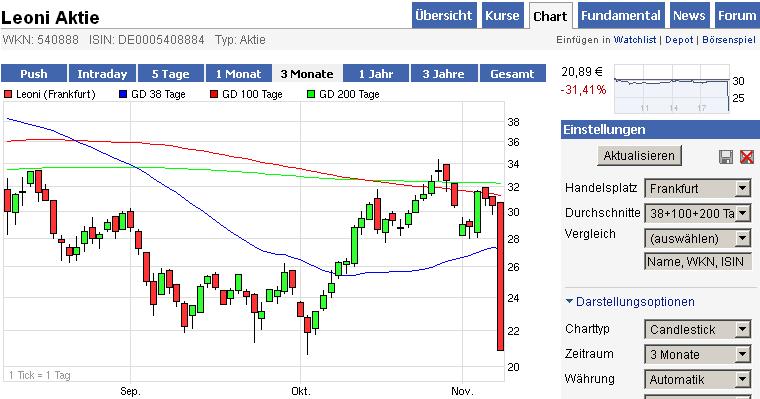
Task: Open the Charttyp Candlestick dropdown
Action: [698, 329]
